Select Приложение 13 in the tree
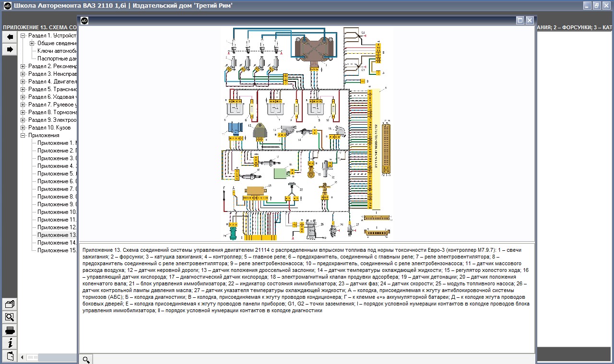The image size is (614, 364). [57, 235]
